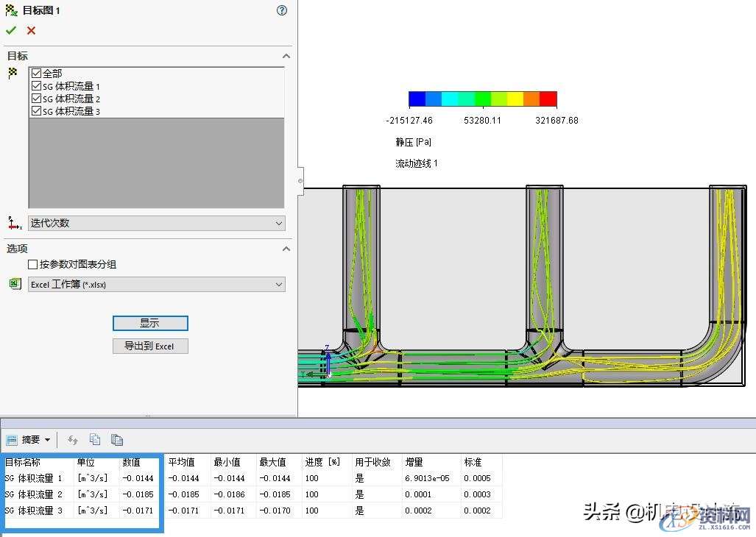Click the 静压 color scale legend
The height and width of the screenshot is (537, 756).
click(482, 99)
